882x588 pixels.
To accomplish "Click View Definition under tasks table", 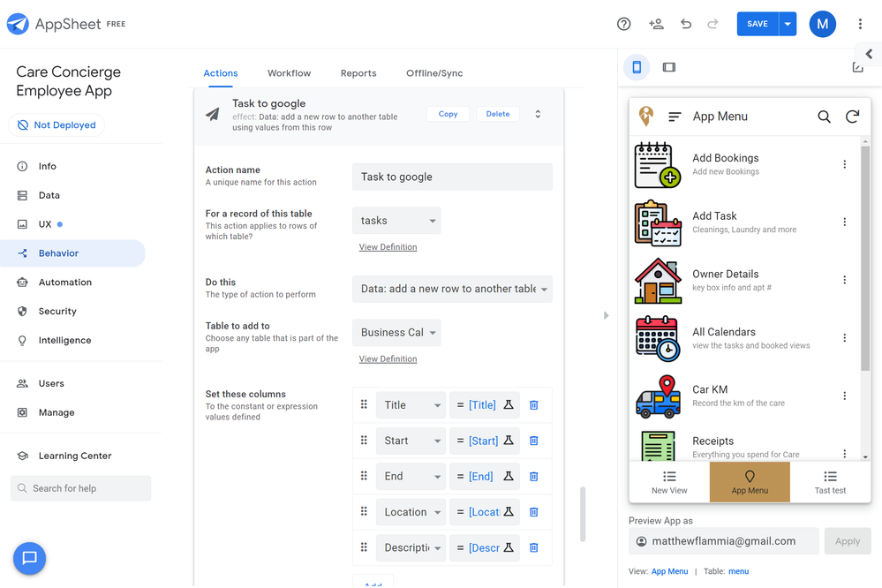I will [x=388, y=247].
